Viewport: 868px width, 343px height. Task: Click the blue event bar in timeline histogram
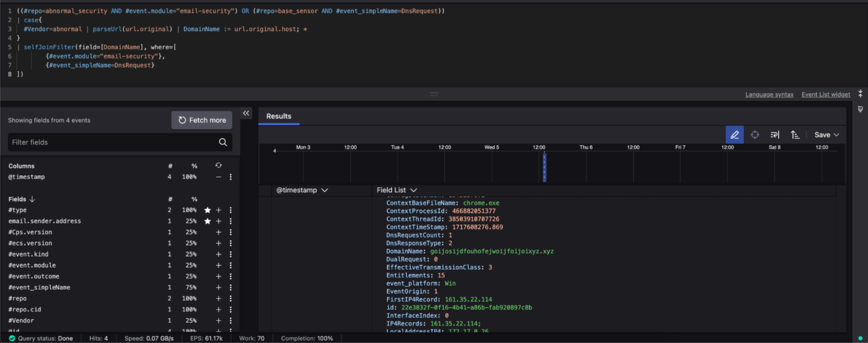click(544, 167)
